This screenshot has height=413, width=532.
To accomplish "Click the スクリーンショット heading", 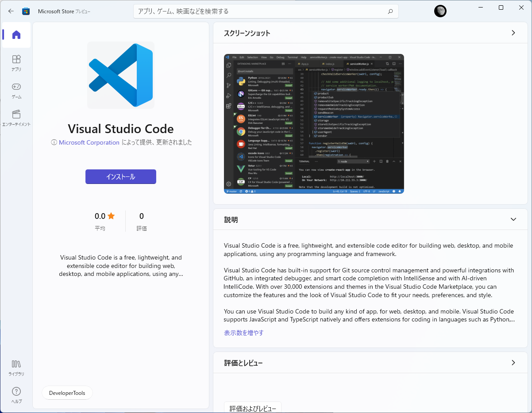I will (x=247, y=33).
